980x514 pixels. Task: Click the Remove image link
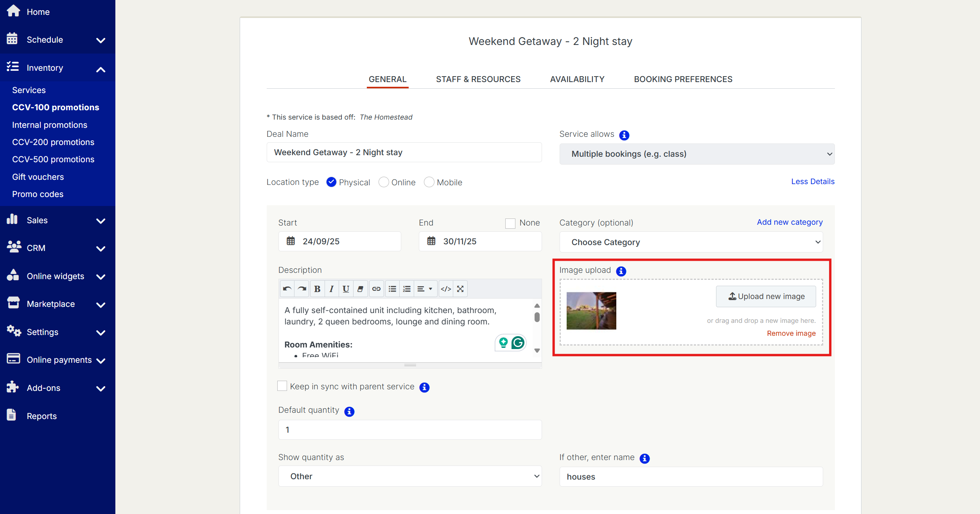click(791, 333)
